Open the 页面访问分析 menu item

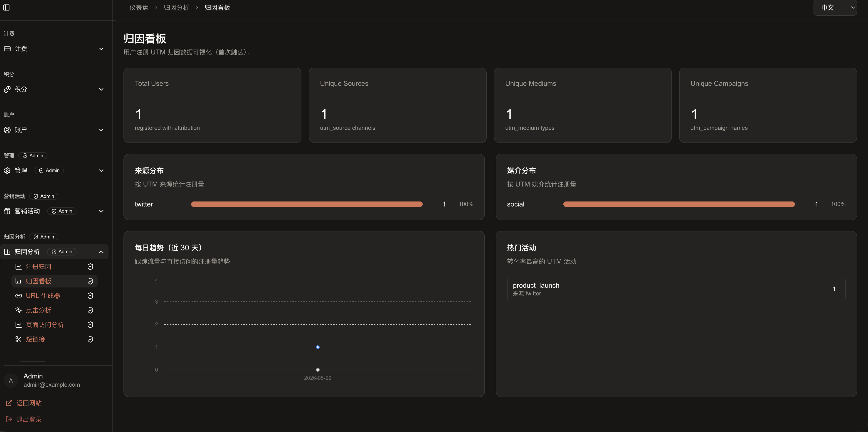[54, 325]
